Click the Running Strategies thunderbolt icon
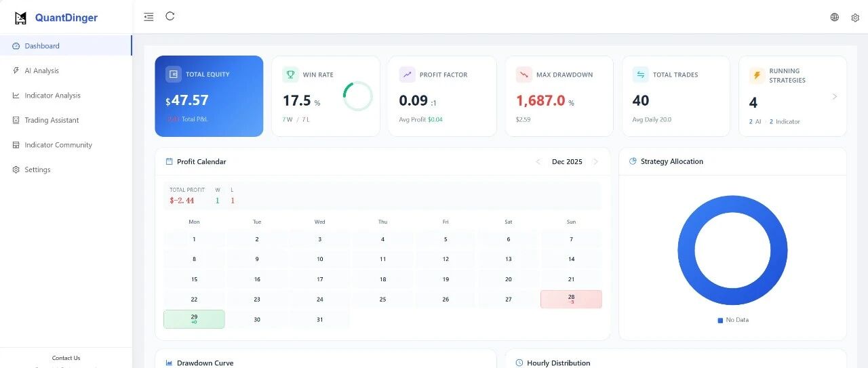This screenshot has width=868, height=368. [x=757, y=75]
